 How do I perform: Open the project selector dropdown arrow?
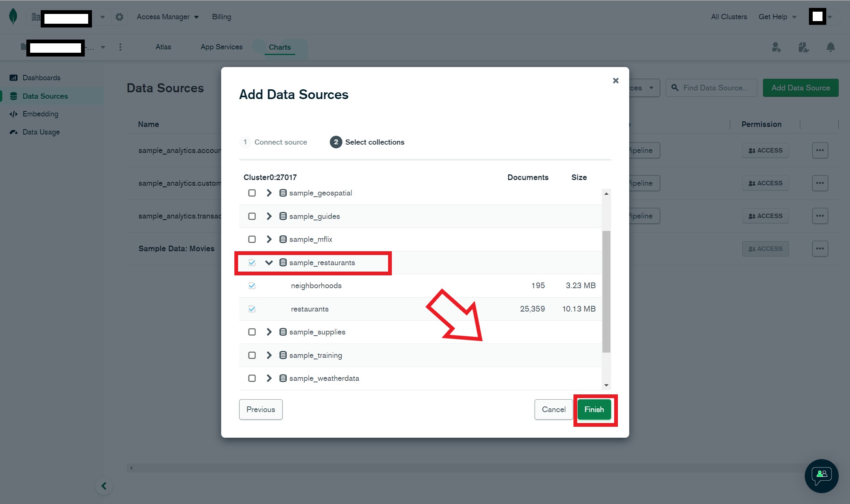coord(103,47)
